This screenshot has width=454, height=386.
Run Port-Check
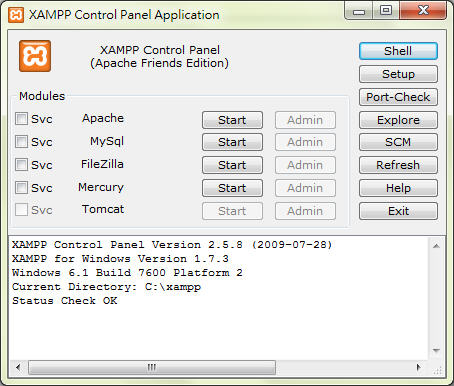(398, 97)
